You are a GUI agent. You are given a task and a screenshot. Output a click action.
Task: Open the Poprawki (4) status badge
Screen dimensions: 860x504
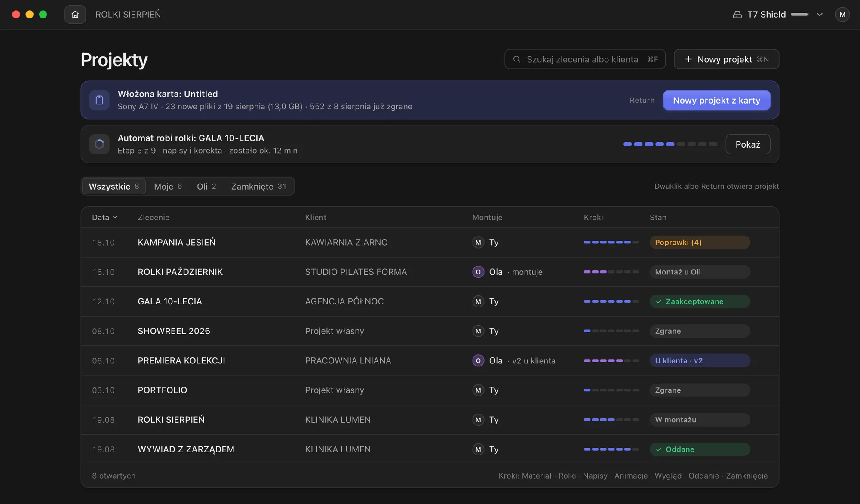point(700,243)
